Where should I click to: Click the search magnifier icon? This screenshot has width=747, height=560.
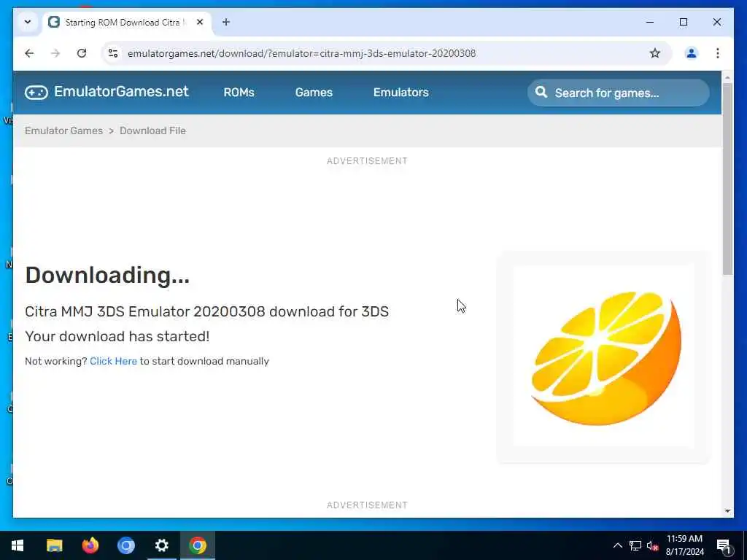pos(541,92)
